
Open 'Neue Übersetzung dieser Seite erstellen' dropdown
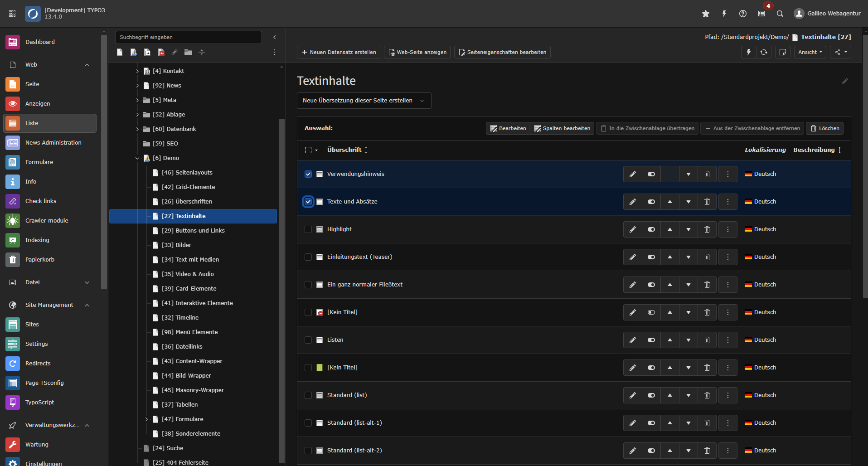(x=364, y=101)
